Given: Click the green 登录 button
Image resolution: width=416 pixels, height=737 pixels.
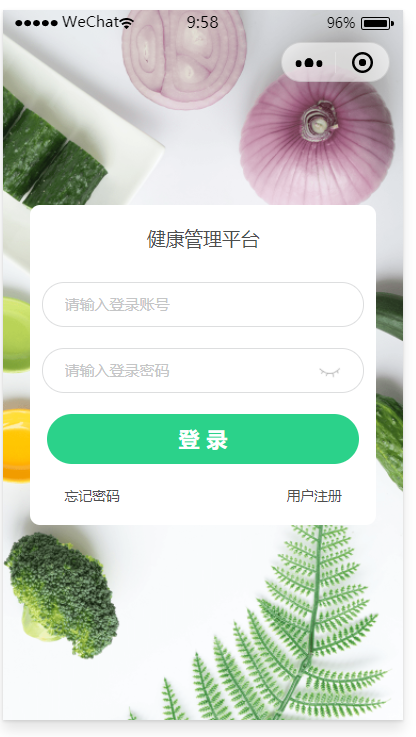Looking at the screenshot, I should click(203, 439).
